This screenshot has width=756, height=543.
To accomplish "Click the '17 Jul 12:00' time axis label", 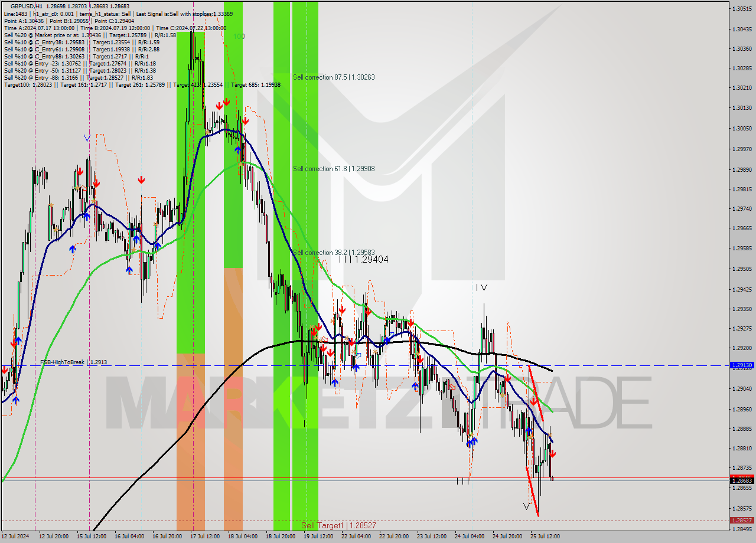I will (x=205, y=537).
